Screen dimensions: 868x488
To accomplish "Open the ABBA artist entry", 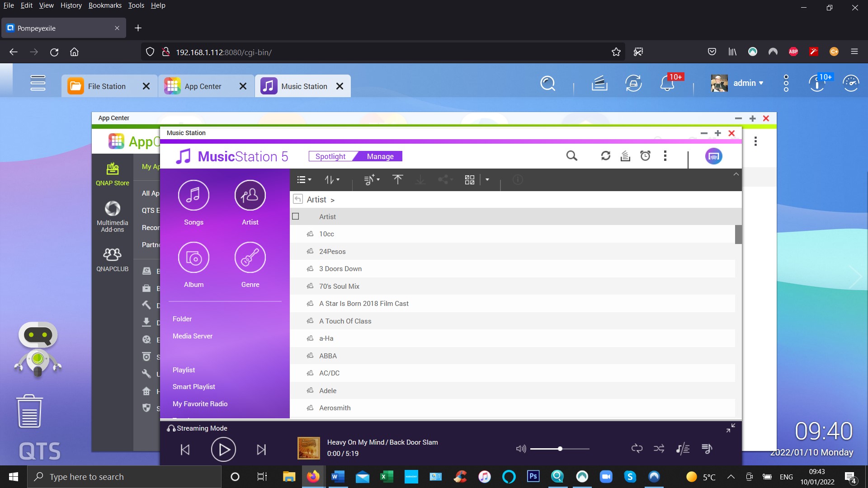I will tap(328, 356).
